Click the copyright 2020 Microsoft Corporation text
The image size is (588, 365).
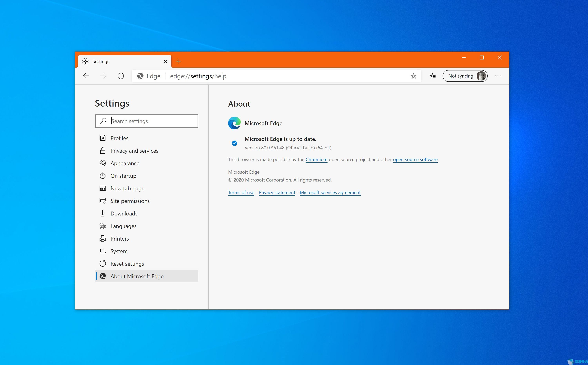click(x=280, y=180)
